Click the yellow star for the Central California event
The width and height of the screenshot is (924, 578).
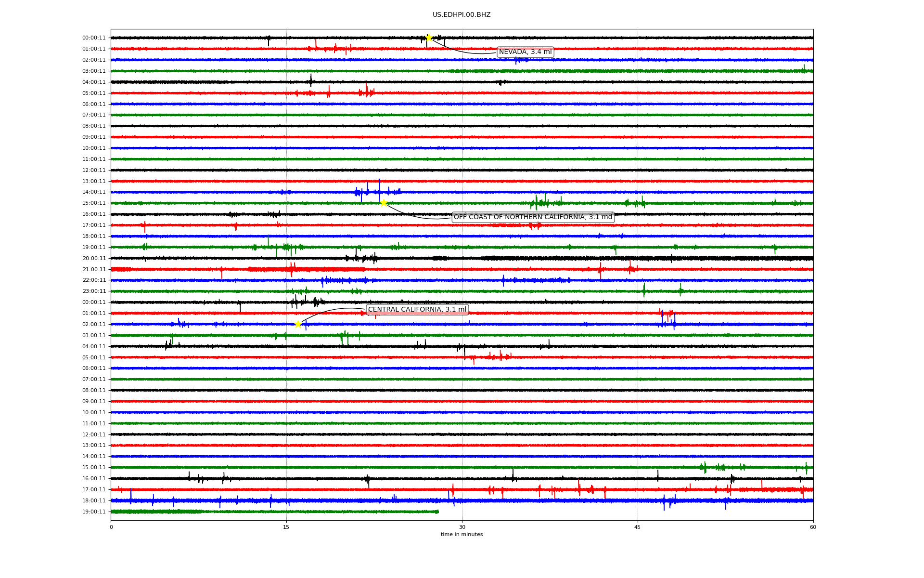[x=298, y=324]
